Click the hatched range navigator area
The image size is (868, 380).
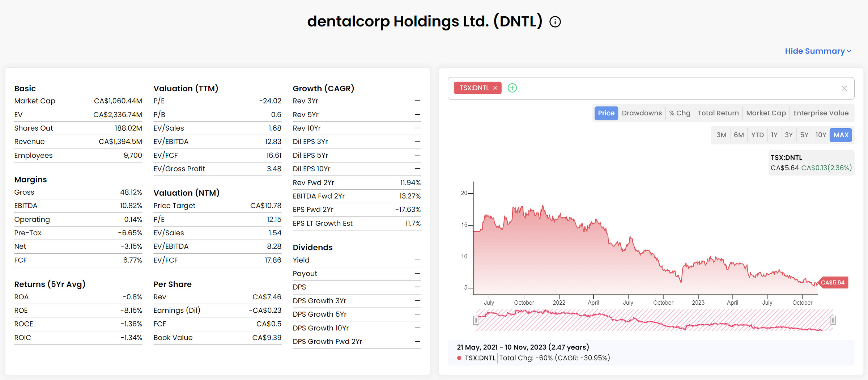coord(654,320)
